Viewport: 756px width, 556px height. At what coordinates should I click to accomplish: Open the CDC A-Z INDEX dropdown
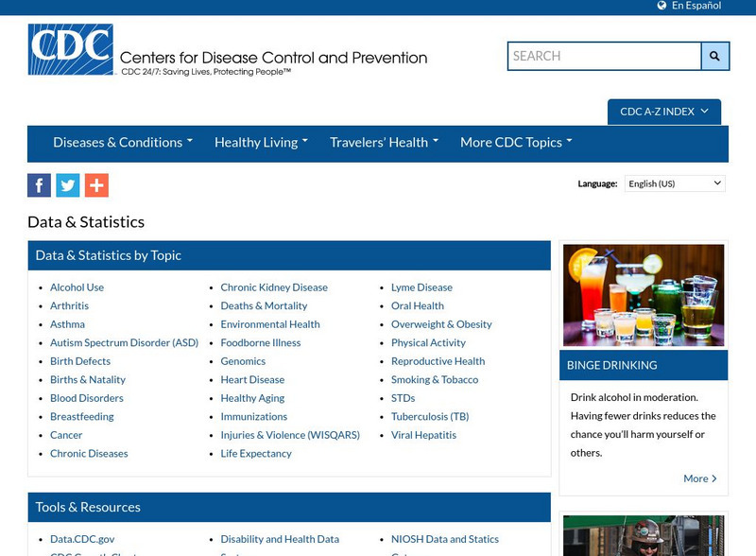(x=663, y=111)
